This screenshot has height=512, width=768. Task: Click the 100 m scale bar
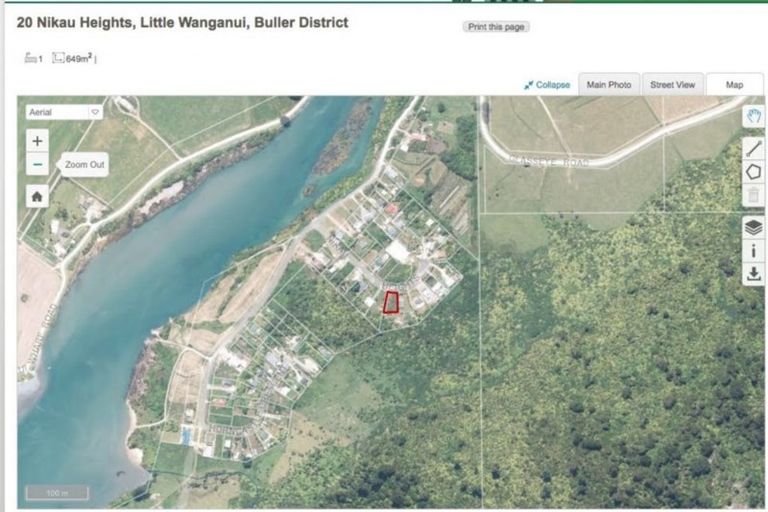click(57, 493)
